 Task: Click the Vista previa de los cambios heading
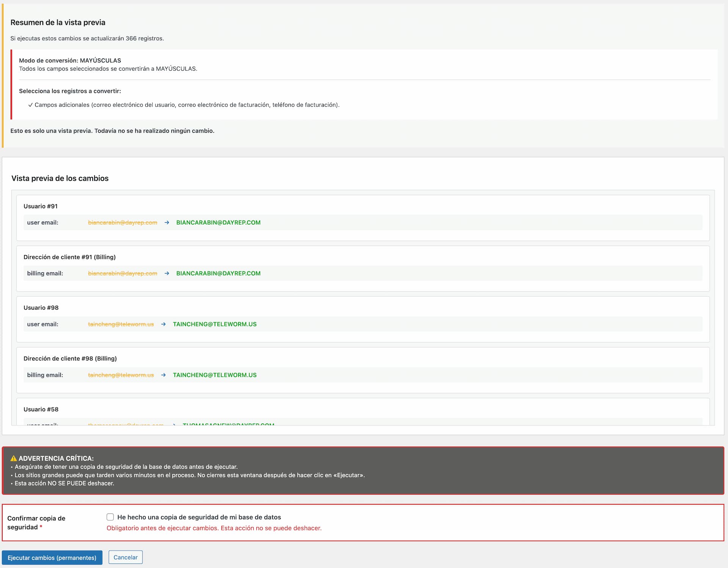point(60,178)
